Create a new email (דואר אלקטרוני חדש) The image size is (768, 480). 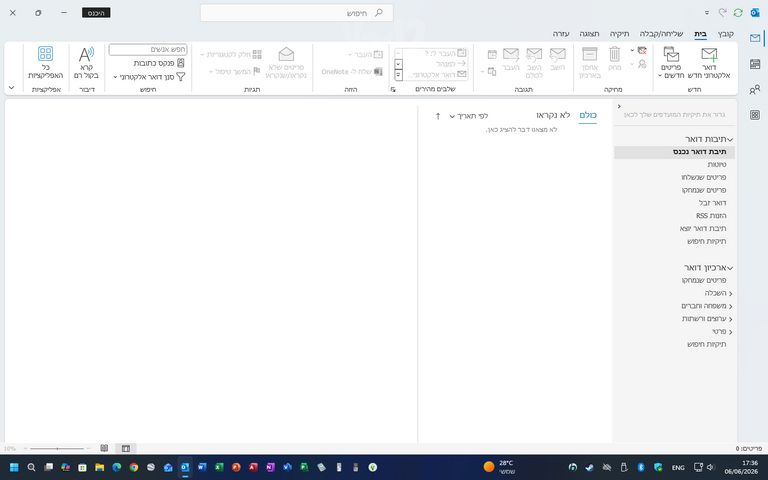coord(709,63)
